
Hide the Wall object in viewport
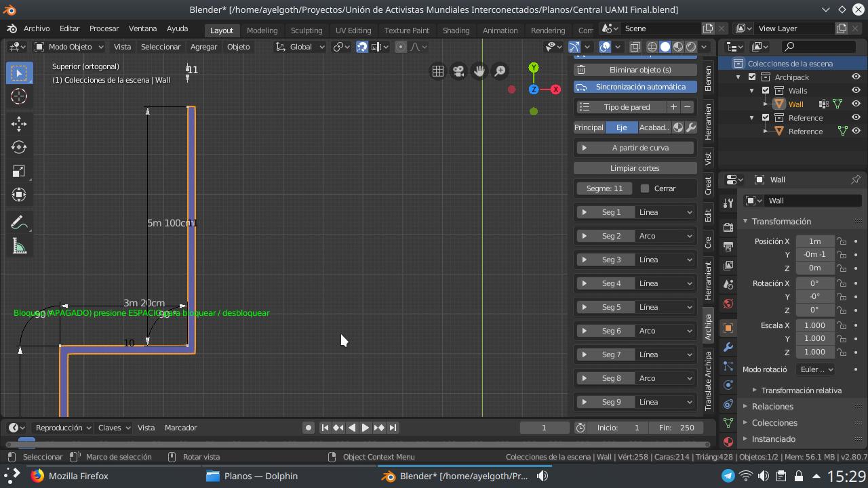point(856,104)
